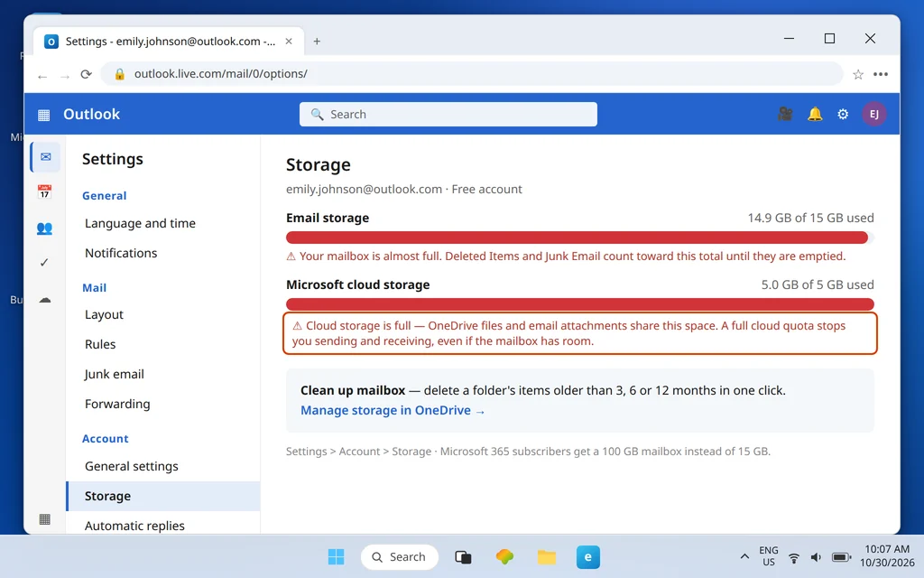Click the cloud storage full warning
Viewport: 924px width, 578px height.
point(580,334)
